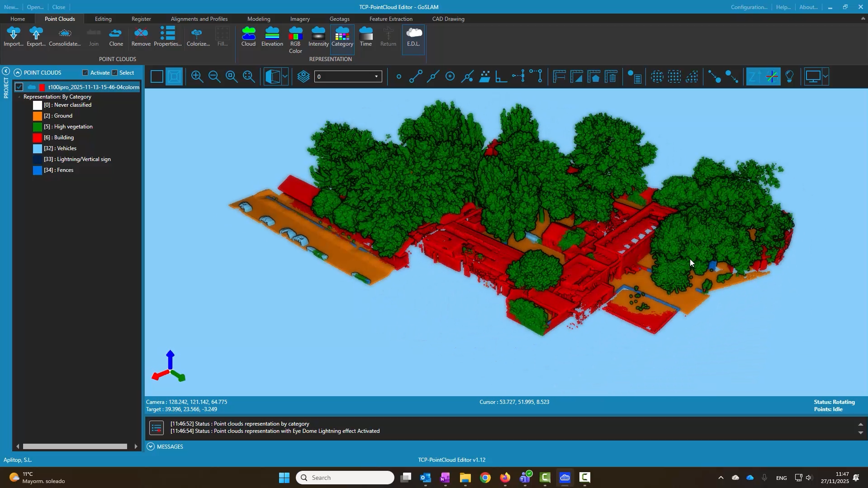Uncheck the t100ipro point cloud visibility
The image size is (868, 488).
point(19,87)
